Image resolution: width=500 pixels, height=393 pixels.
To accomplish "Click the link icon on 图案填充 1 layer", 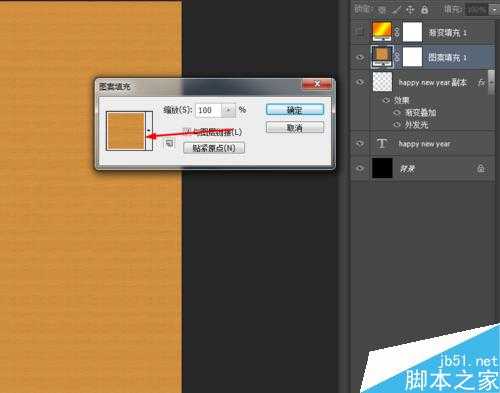I will coord(397,57).
